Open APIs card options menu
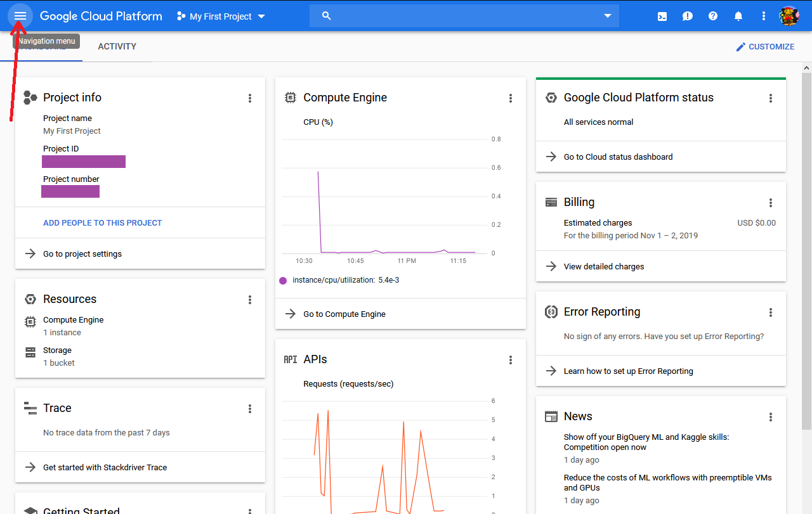Image resolution: width=812 pixels, height=514 pixels. click(511, 360)
